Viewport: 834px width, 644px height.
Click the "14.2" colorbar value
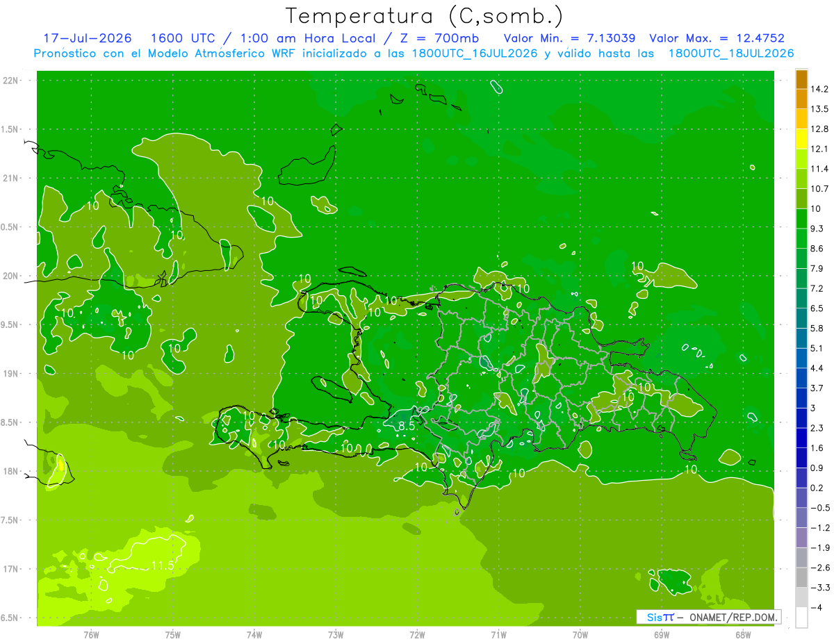[820, 90]
